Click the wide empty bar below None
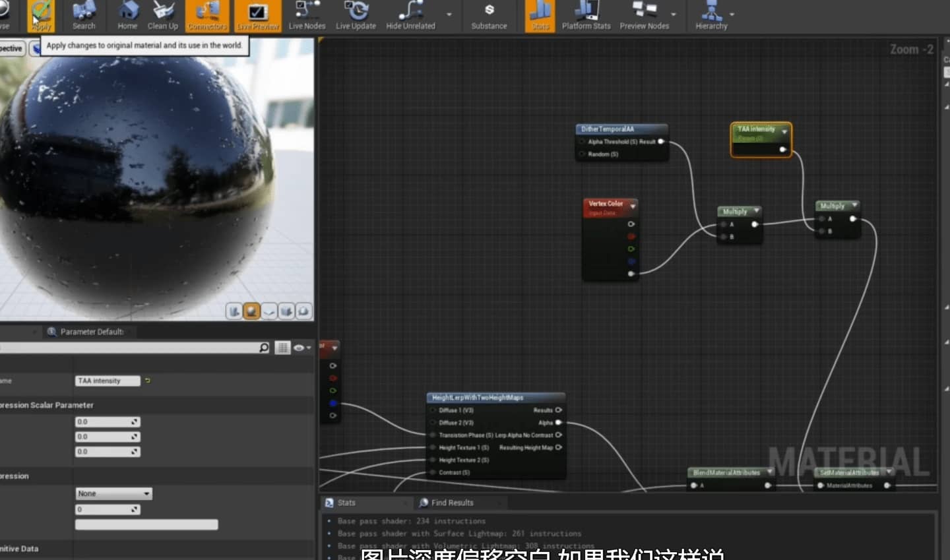The width and height of the screenshot is (950, 560). (x=146, y=524)
